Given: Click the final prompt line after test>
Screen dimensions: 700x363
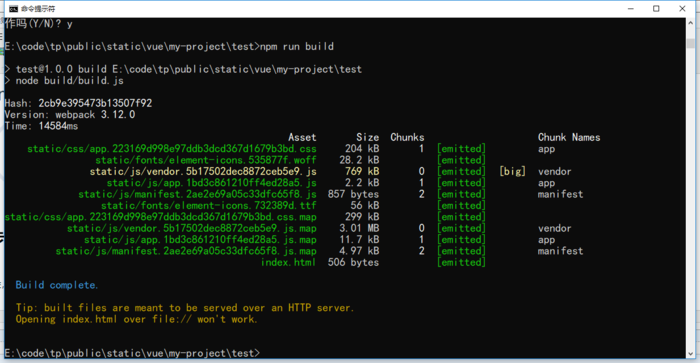Looking at the screenshot, I should [x=132, y=353].
